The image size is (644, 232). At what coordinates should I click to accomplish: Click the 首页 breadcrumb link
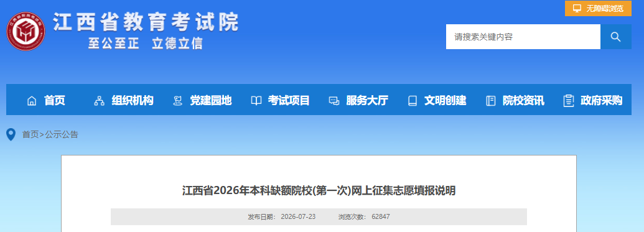tap(30, 134)
